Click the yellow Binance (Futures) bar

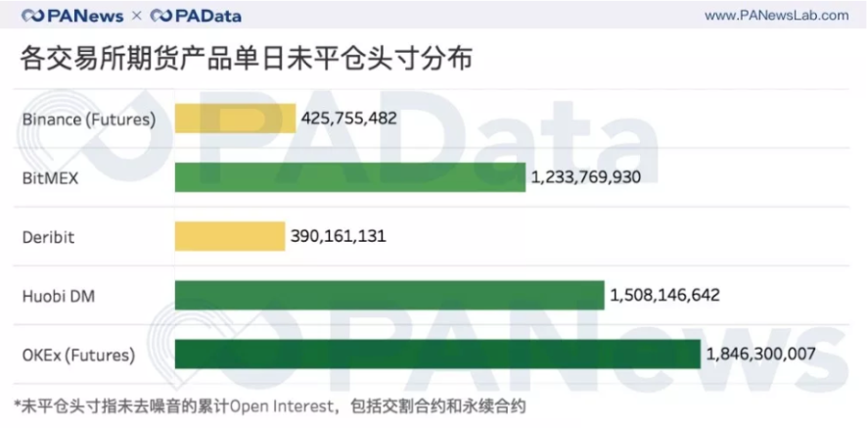click(x=235, y=119)
